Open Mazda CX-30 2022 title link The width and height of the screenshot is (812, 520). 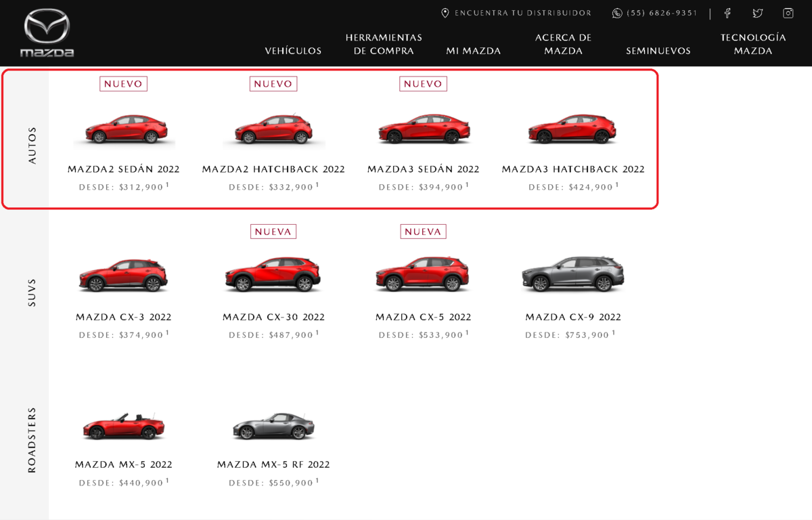tap(273, 317)
